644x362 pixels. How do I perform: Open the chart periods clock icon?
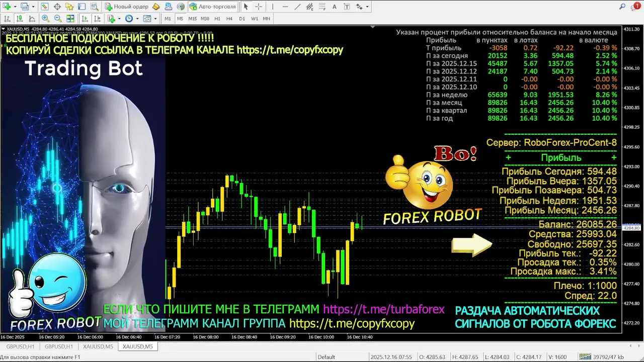(x=129, y=19)
